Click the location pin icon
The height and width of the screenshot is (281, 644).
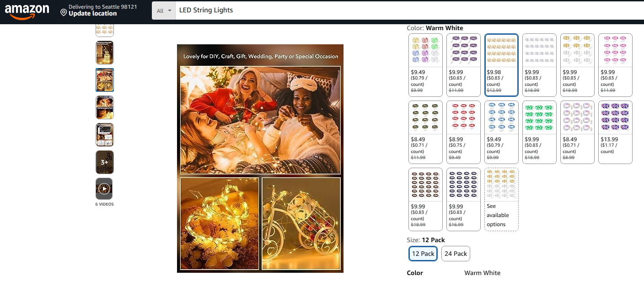click(x=64, y=12)
